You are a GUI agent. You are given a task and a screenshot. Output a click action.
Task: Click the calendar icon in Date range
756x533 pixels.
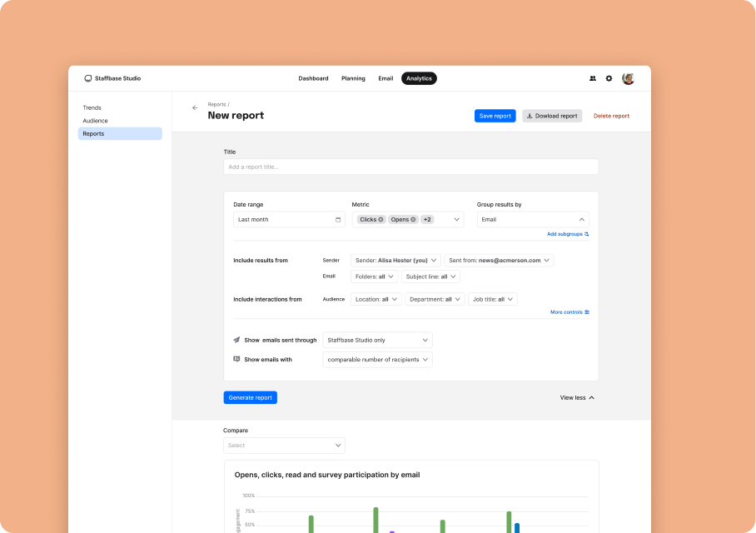[x=338, y=220]
